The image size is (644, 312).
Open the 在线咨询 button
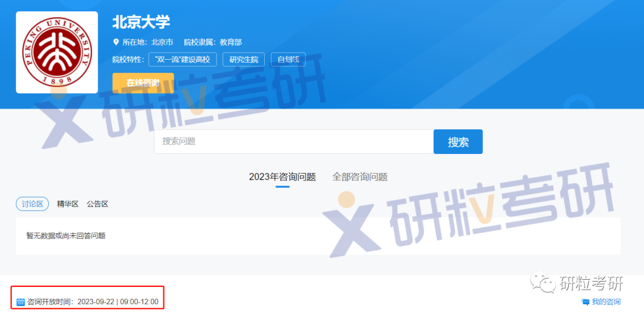[x=143, y=83]
